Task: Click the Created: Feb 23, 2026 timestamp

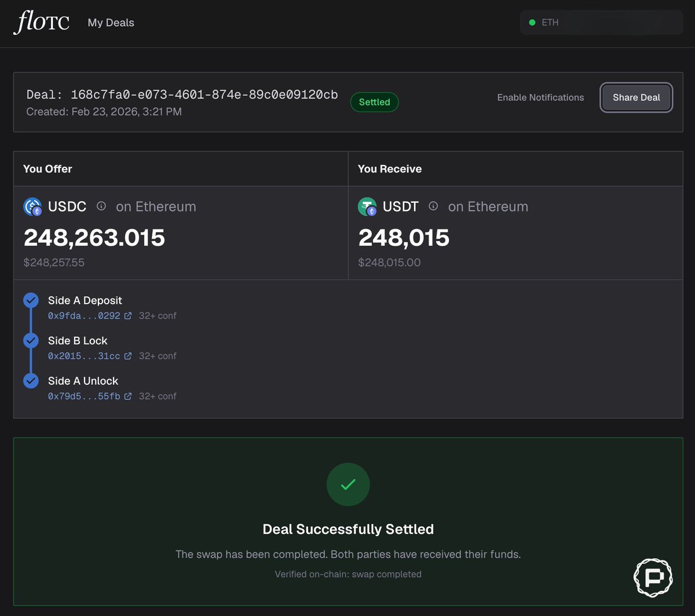Action: tap(104, 111)
